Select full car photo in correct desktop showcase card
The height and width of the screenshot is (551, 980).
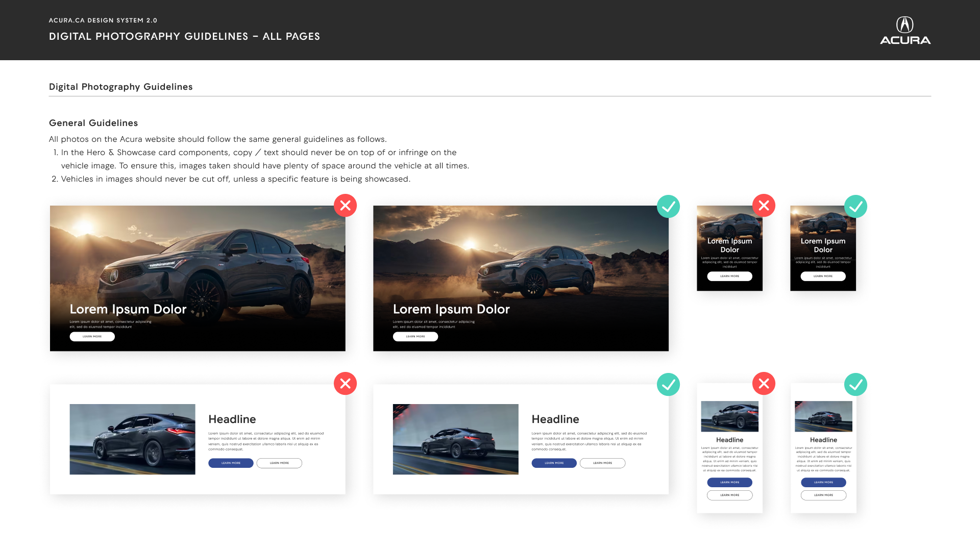(x=455, y=439)
